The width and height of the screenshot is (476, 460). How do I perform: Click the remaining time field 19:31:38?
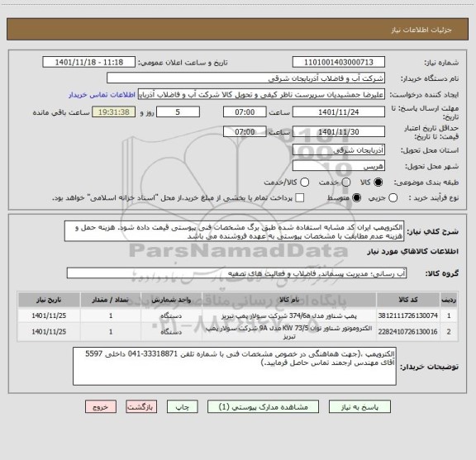[114, 112]
